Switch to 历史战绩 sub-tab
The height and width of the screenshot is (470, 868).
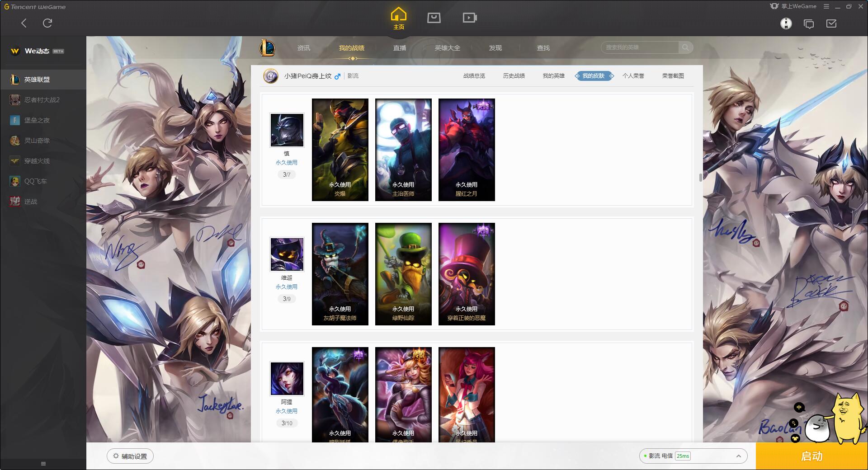[x=514, y=76]
